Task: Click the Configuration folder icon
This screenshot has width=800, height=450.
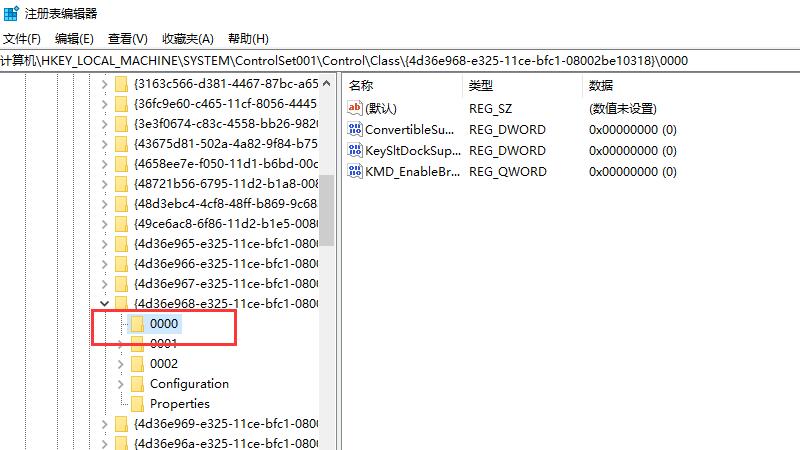Action: 137,384
